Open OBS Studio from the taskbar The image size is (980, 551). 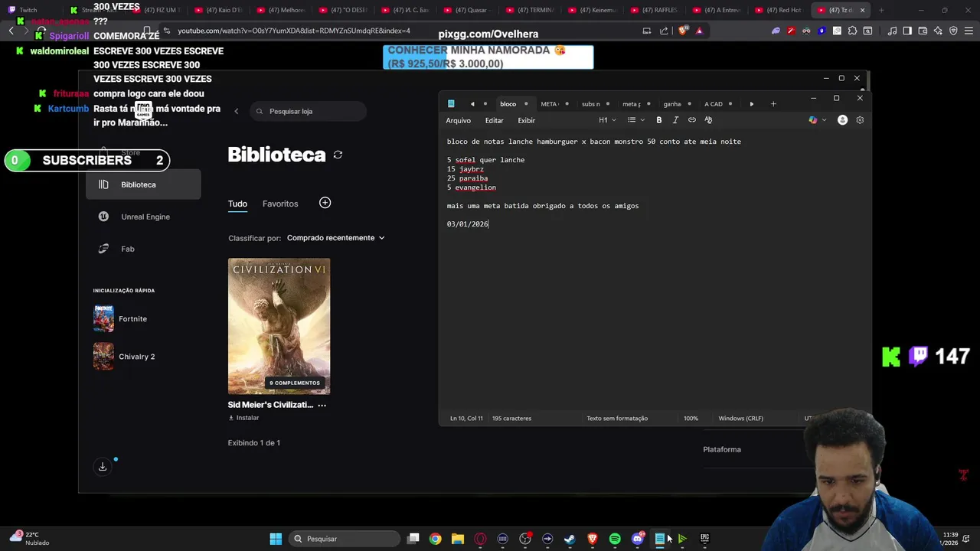click(525, 539)
